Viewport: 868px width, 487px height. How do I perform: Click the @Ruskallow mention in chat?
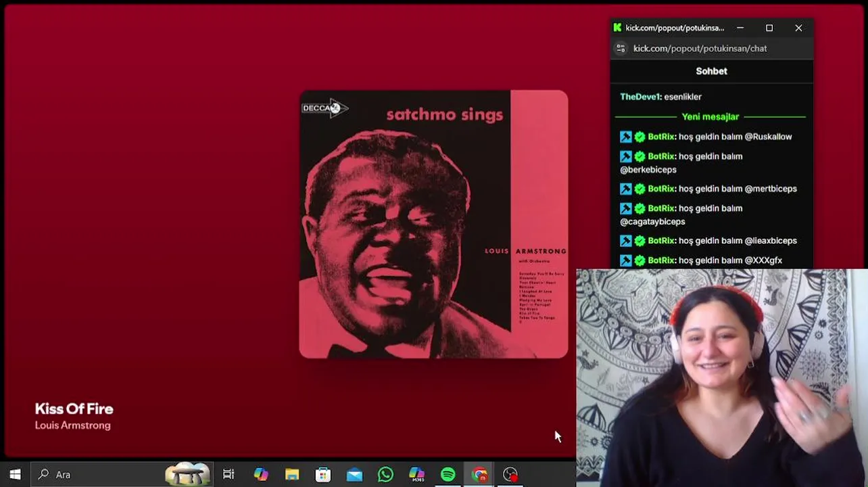[768, 137]
